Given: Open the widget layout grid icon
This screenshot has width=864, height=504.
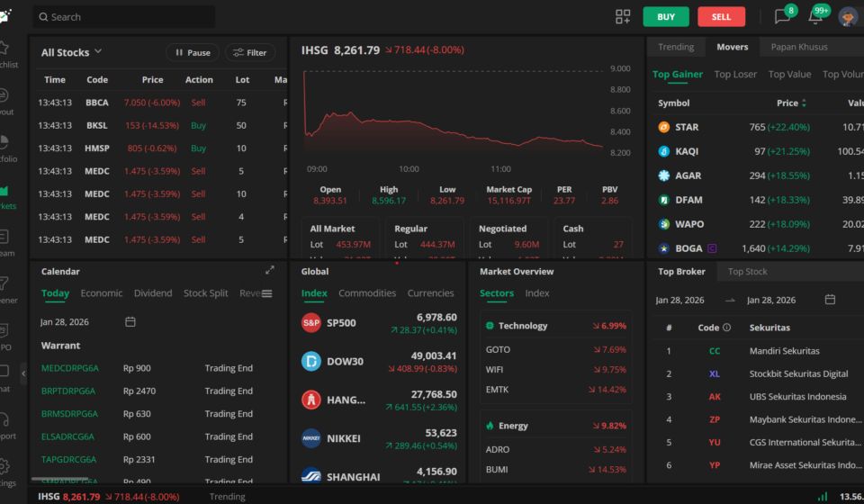Looking at the screenshot, I should point(623,16).
